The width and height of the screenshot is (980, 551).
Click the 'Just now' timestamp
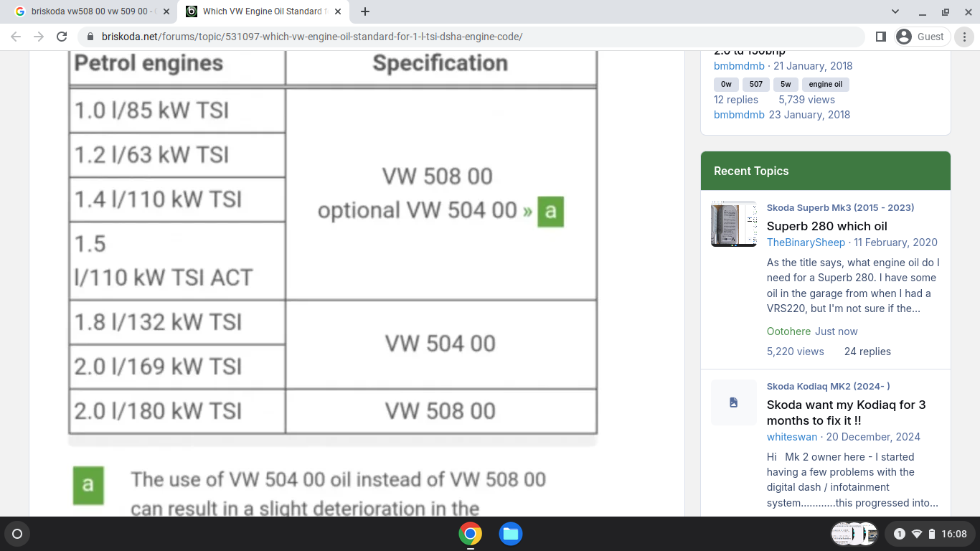click(x=837, y=331)
